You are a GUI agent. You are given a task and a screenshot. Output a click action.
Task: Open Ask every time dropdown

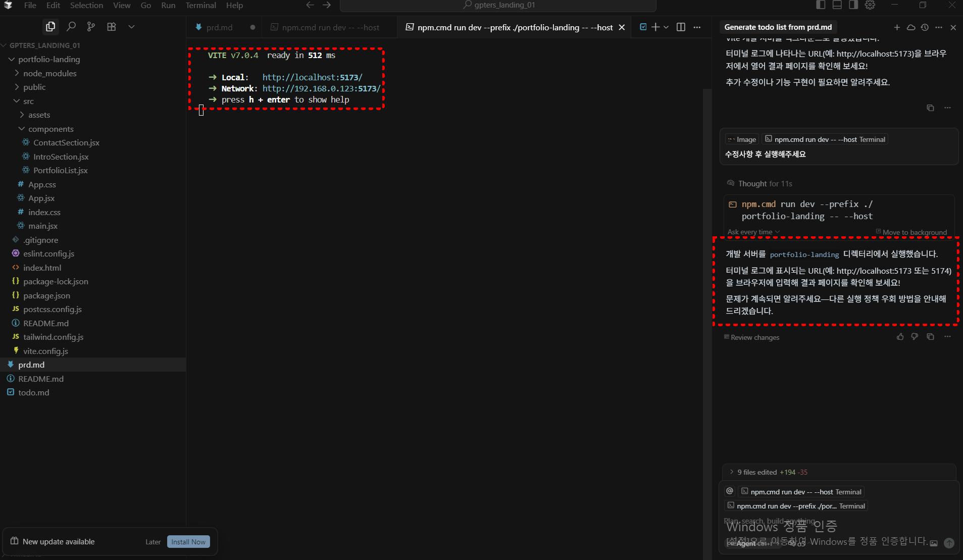click(x=753, y=232)
